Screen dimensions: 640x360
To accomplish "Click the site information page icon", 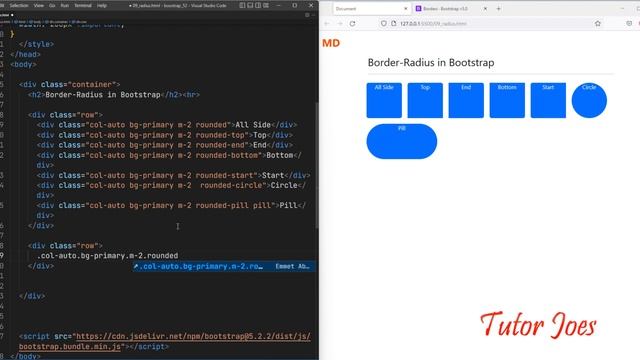I will [393, 24].
